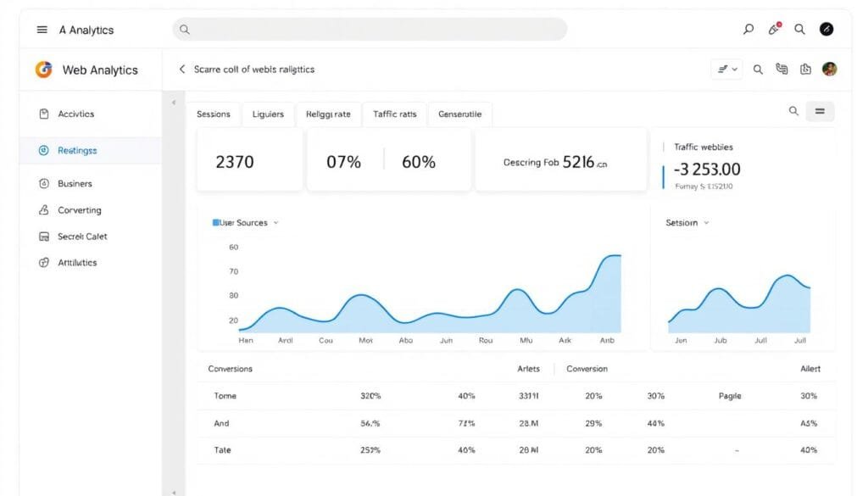Open the Converting sidebar item
868x496 pixels.
coord(79,210)
